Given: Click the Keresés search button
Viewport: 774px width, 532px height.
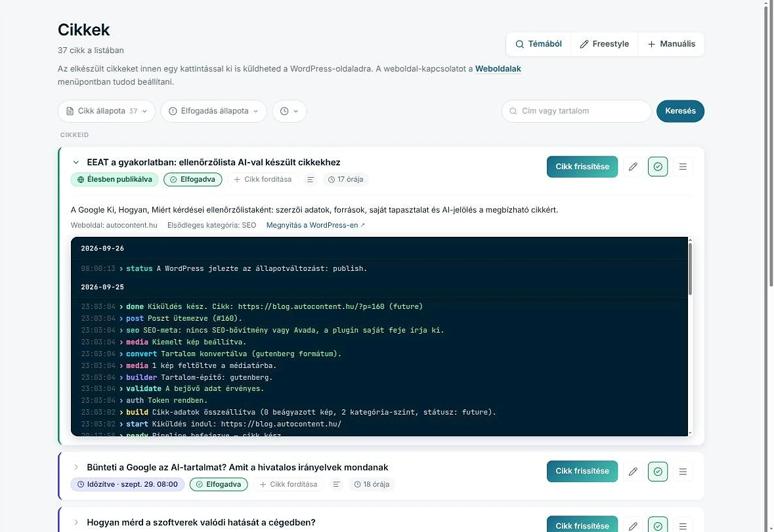Looking at the screenshot, I should pos(680,111).
